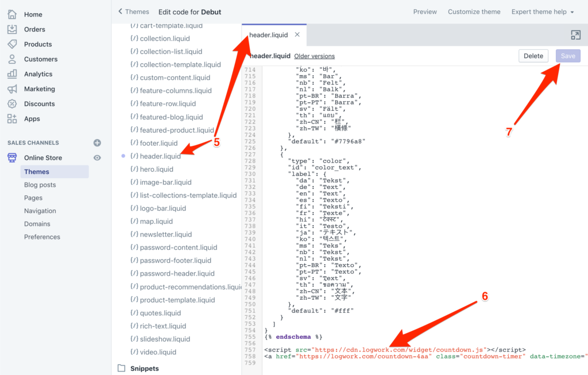
Task: Open Orders via its inbox icon
Action: point(12,29)
